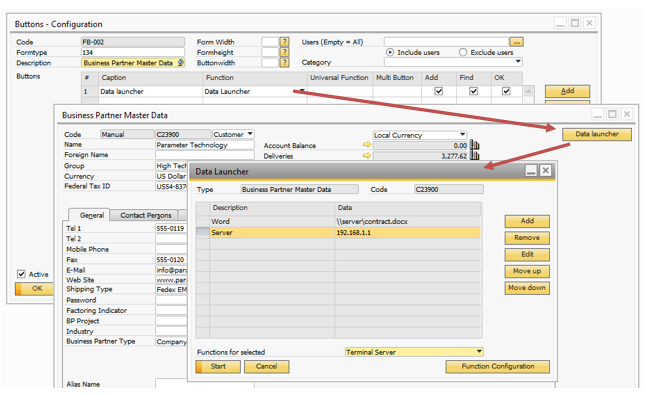Click the Data launcher button

pyautogui.click(x=597, y=134)
